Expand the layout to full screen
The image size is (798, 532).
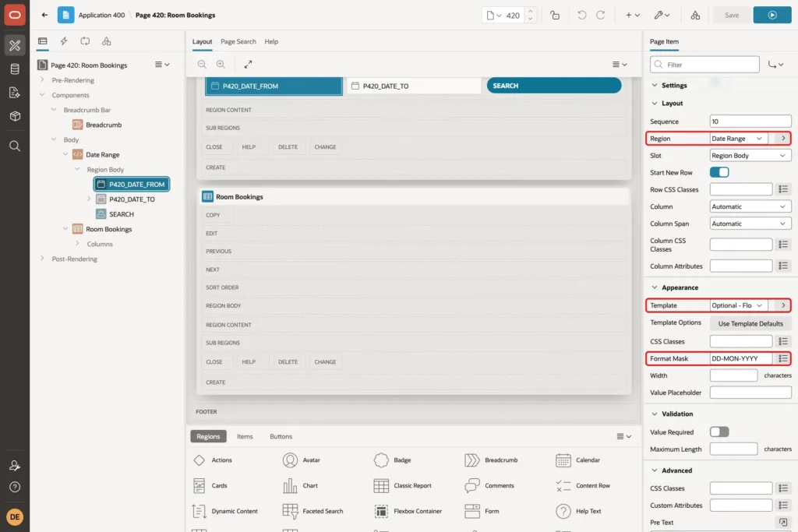(x=248, y=64)
